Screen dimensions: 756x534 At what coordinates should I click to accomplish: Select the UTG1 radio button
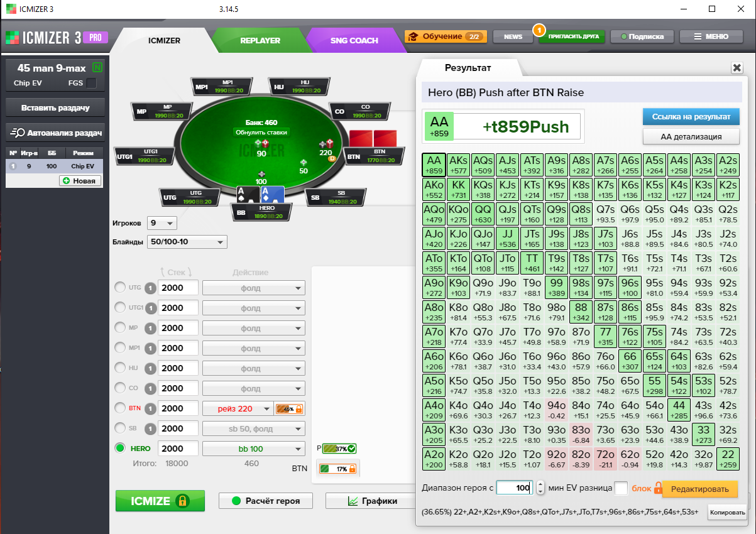pos(119,308)
